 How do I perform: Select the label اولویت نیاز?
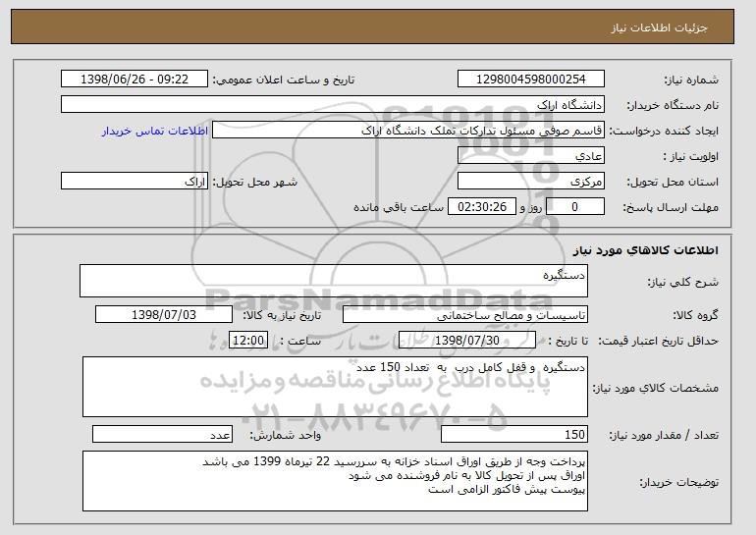pos(691,156)
